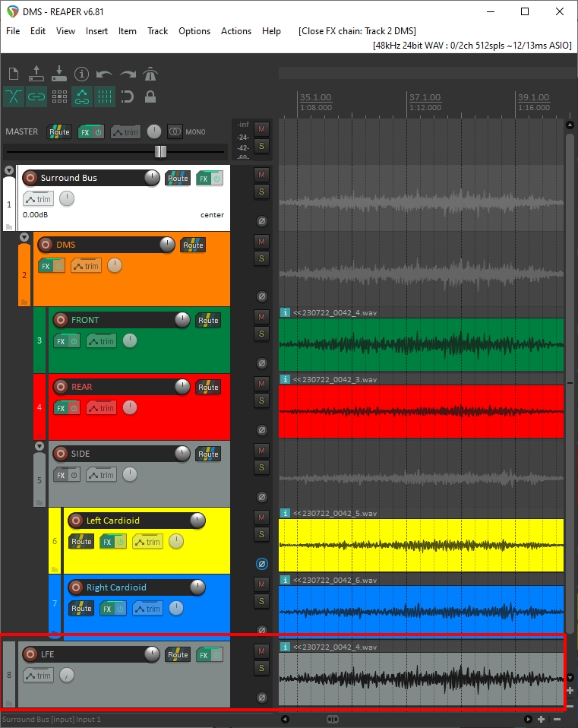Toggle the locking padlock icon

(150, 97)
